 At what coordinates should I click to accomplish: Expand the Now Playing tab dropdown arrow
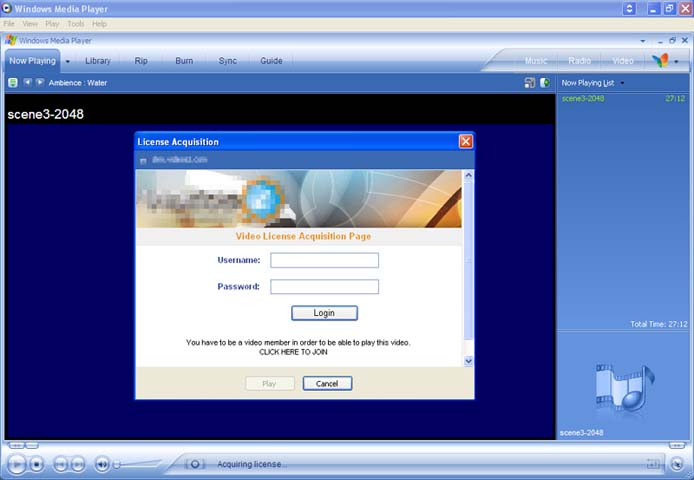(x=68, y=62)
